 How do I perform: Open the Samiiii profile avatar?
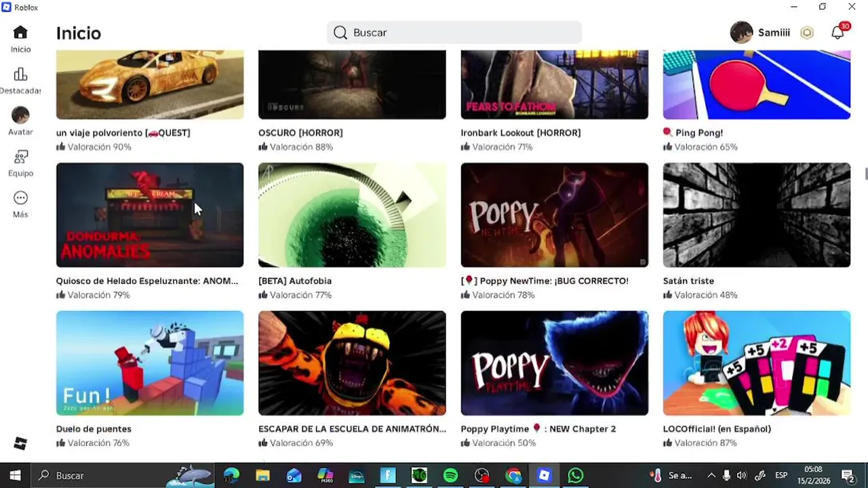click(x=741, y=33)
